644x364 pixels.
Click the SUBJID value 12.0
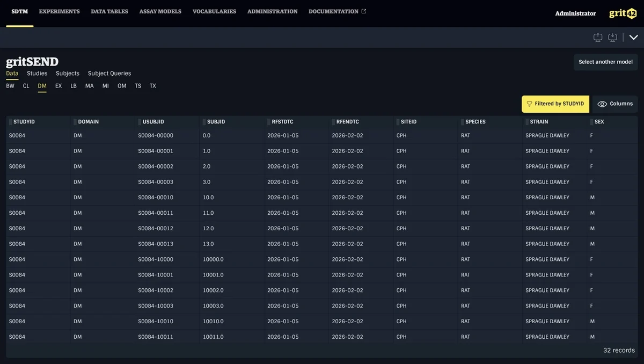[208, 228]
